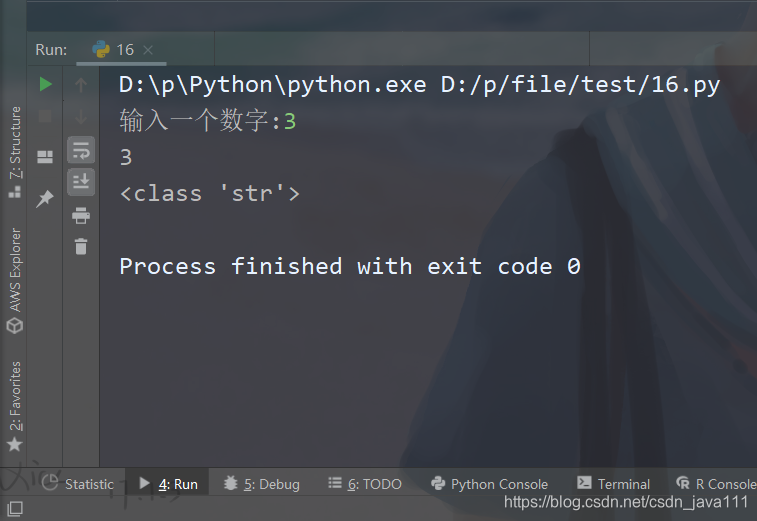Toggle soft-wrap in run console

pyautogui.click(x=81, y=150)
